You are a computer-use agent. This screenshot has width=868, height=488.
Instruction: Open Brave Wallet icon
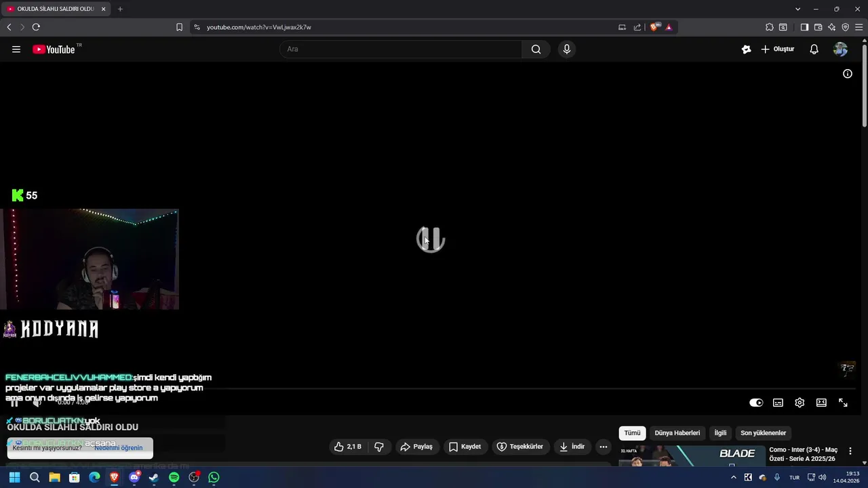pos(818,27)
